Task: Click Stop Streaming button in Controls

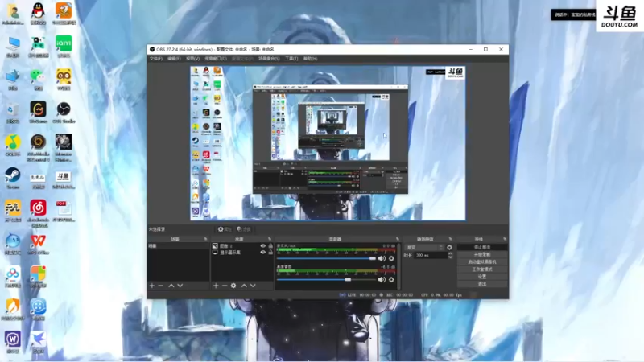Action: (482, 247)
